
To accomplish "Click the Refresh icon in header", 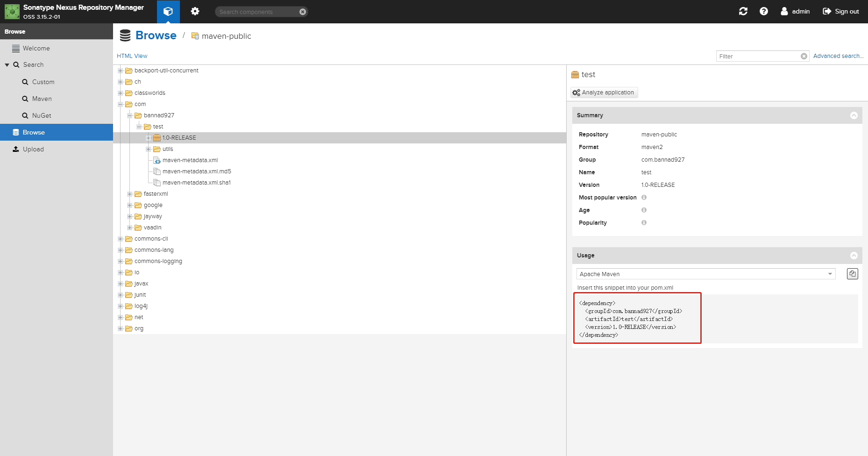I will [x=743, y=11].
